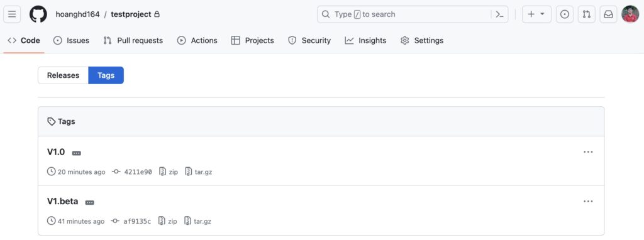Click the '20 minutes ago' timestamp
This screenshot has height=240, width=644.
click(81, 172)
